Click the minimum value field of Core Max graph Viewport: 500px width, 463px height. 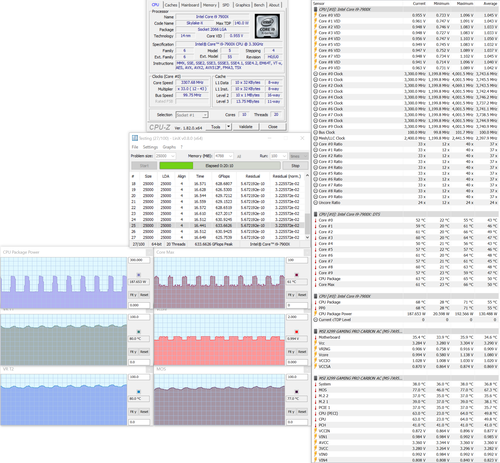[x=297, y=305]
